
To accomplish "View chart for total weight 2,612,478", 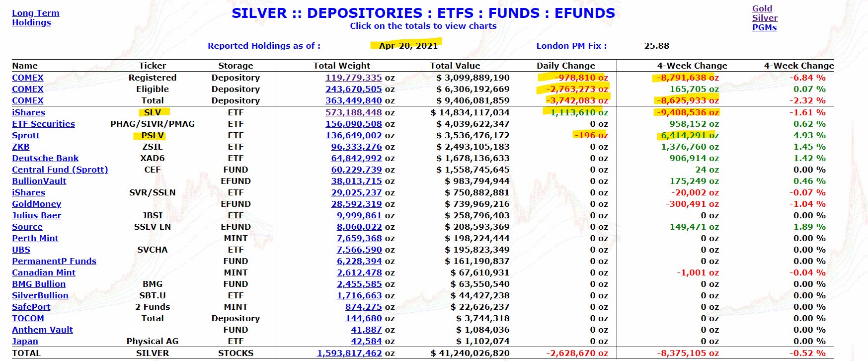I will [359, 272].
